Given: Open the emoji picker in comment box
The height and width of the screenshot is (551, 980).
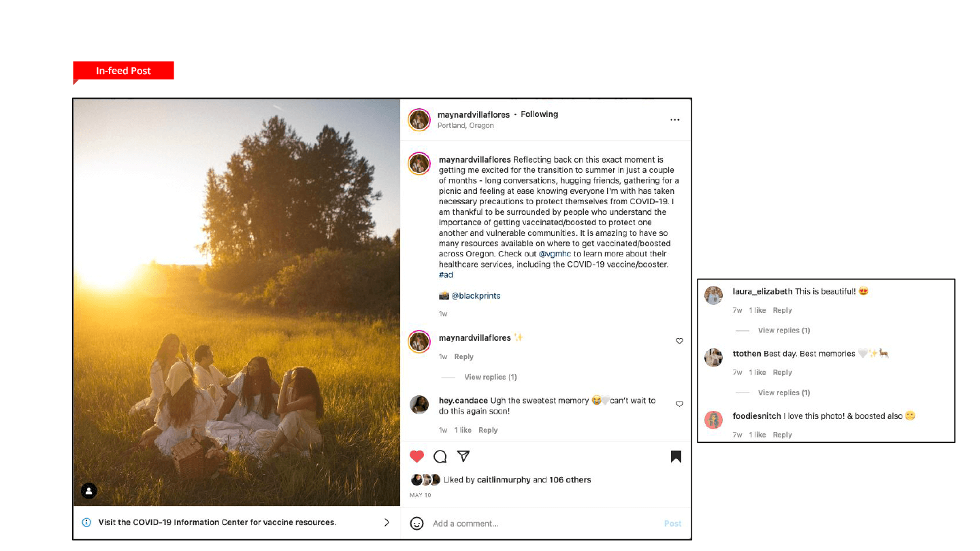Looking at the screenshot, I should point(417,523).
